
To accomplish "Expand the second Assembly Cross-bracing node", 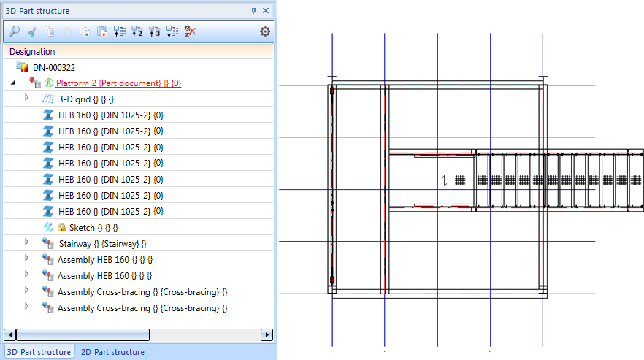I will point(26,306).
